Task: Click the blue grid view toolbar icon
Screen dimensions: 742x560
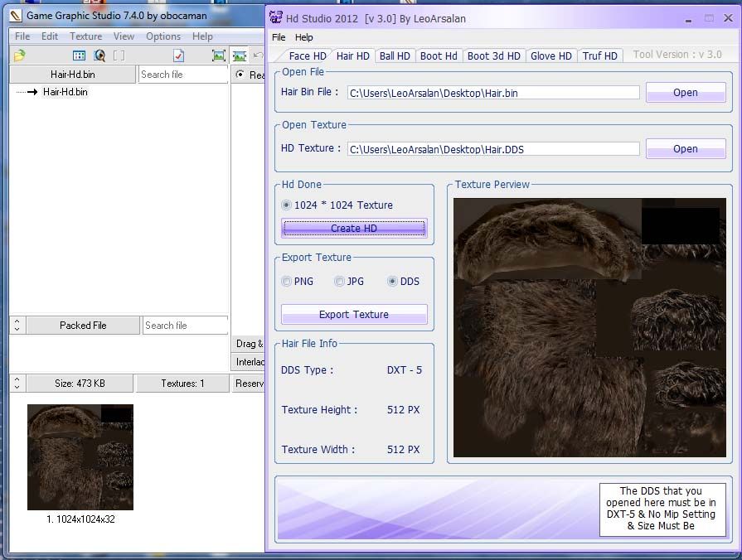Action: tap(79, 56)
